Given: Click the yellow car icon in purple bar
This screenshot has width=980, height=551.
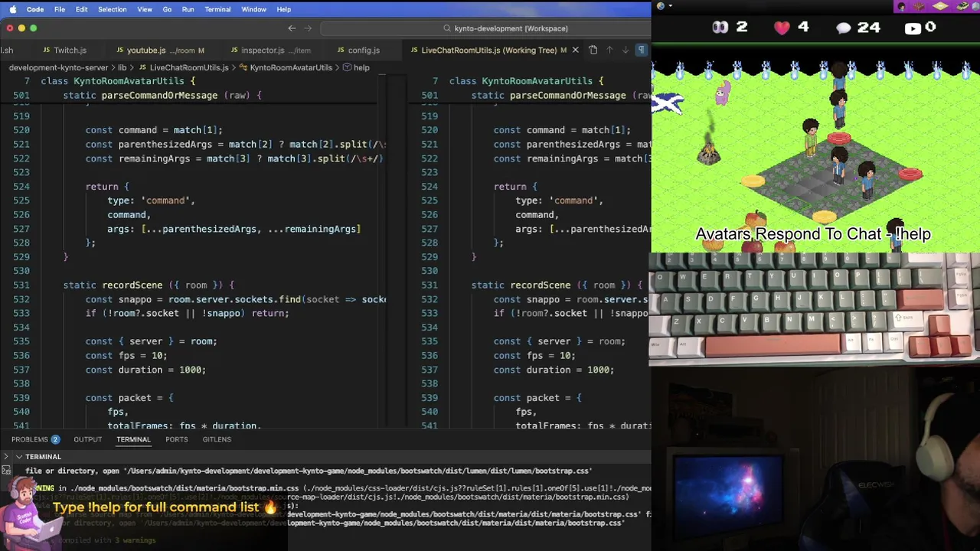Looking at the screenshot, I should (x=963, y=6).
